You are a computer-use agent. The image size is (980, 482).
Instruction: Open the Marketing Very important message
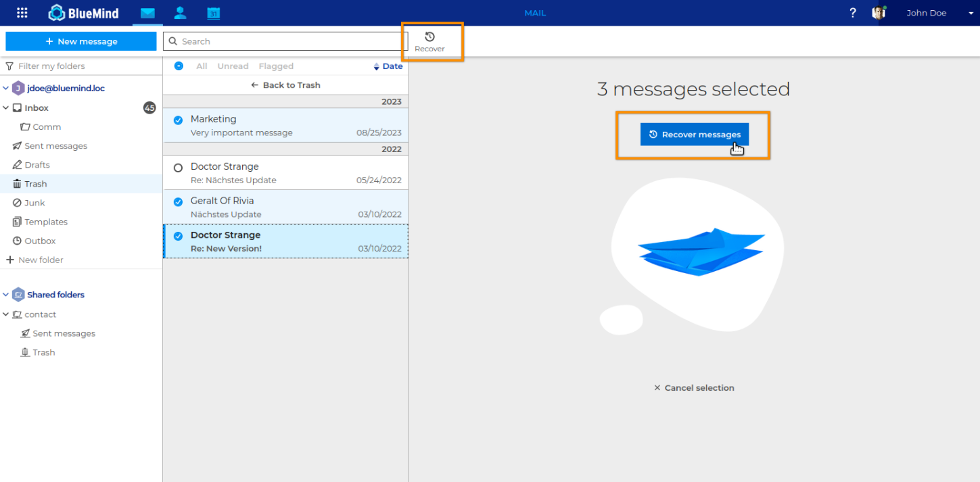[x=285, y=126]
